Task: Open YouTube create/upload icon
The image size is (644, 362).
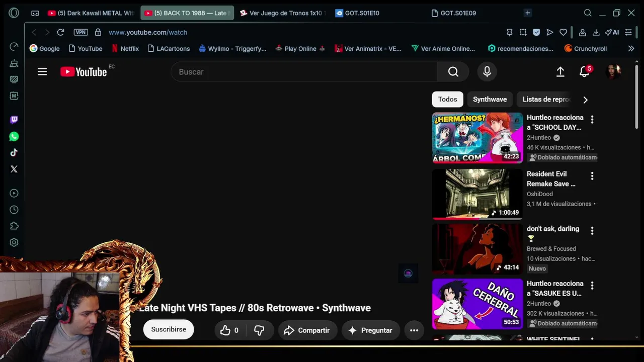Action: [x=560, y=72]
